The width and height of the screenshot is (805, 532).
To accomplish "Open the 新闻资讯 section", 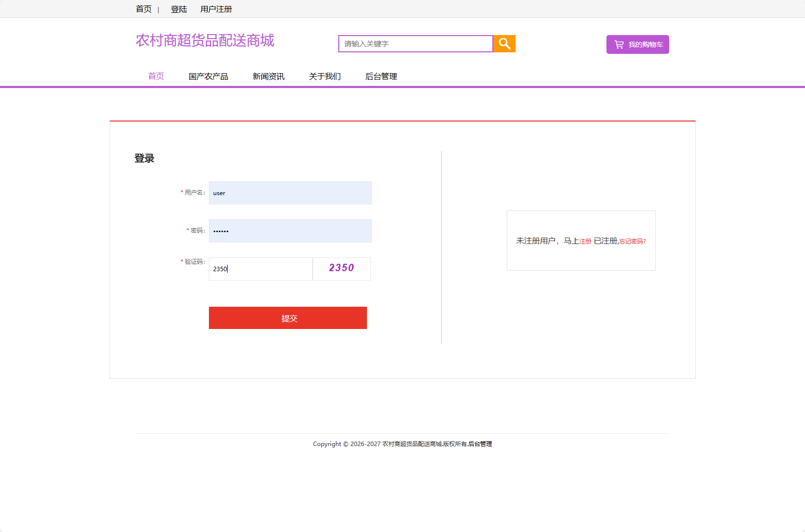I will pyautogui.click(x=268, y=76).
